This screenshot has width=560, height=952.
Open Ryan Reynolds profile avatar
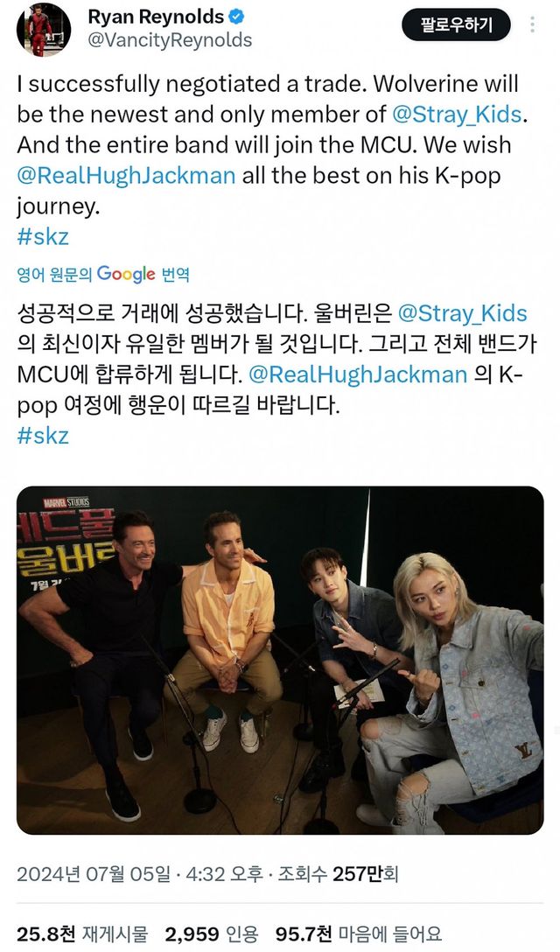click(44, 30)
